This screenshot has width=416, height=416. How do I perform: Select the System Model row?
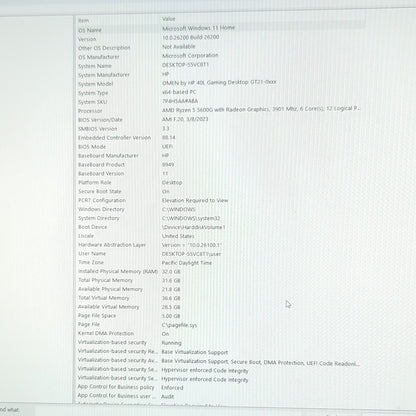point(220,83)
